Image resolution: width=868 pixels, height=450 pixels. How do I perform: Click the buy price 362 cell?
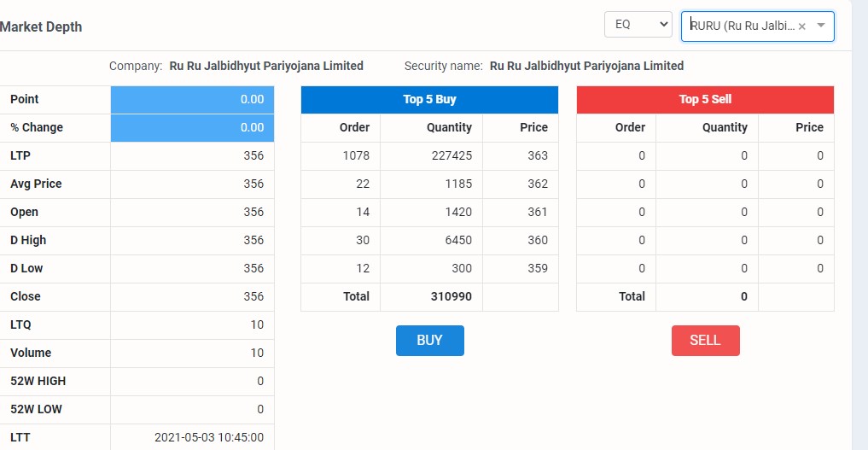521,184
